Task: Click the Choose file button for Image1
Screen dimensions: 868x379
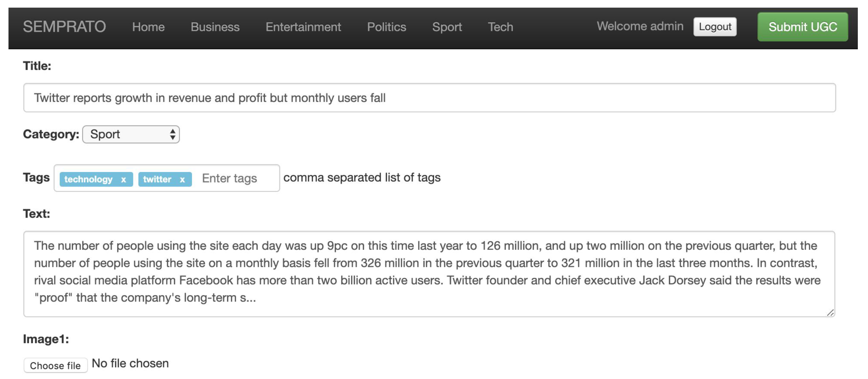Action: tap(56, 365)
